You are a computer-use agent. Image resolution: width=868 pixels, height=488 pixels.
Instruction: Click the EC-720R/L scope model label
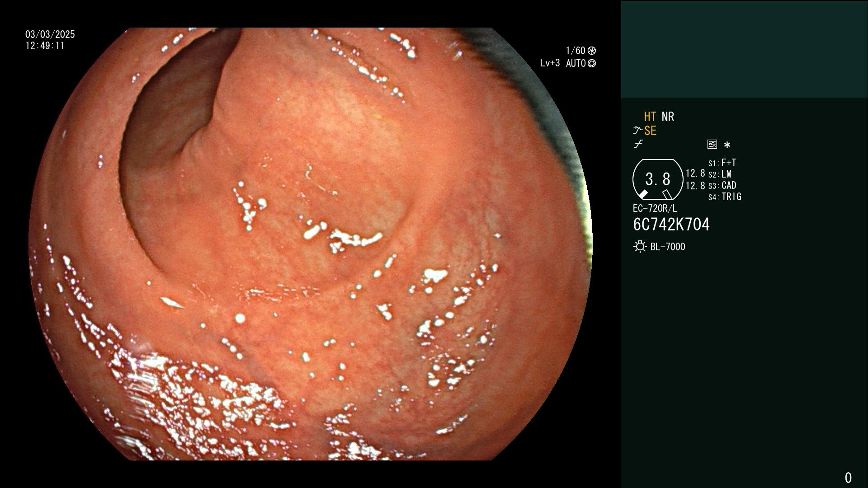(655, 208)
